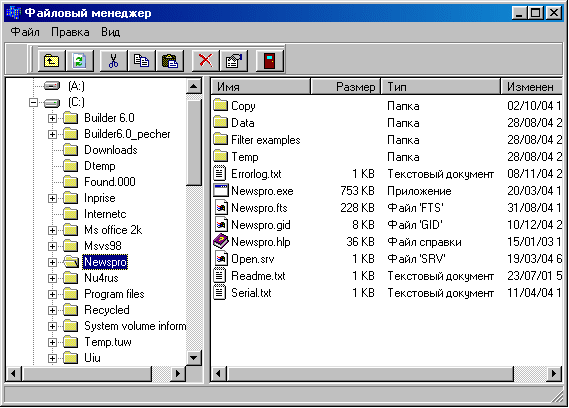The image size is (569, 408).
Task: Select the Newspro.exe application file
Action: click(253, 191)
